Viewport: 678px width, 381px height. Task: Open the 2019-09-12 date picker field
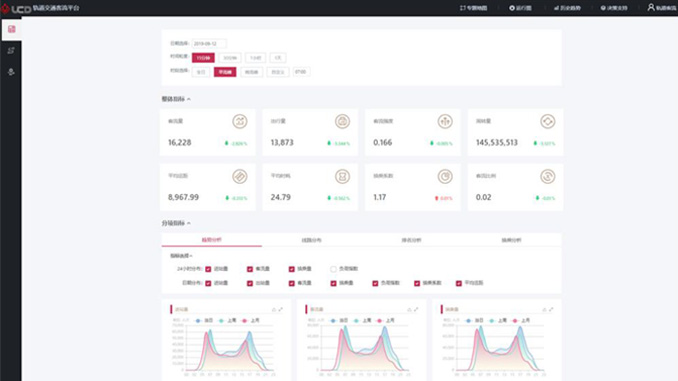pyautogui.click(x=209, y=44)
